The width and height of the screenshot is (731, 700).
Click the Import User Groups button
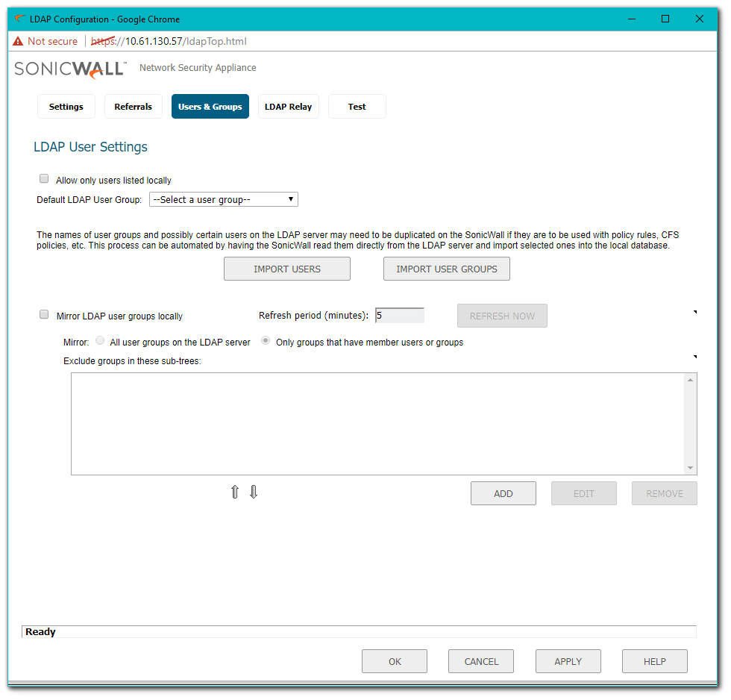tap(446, 269)
